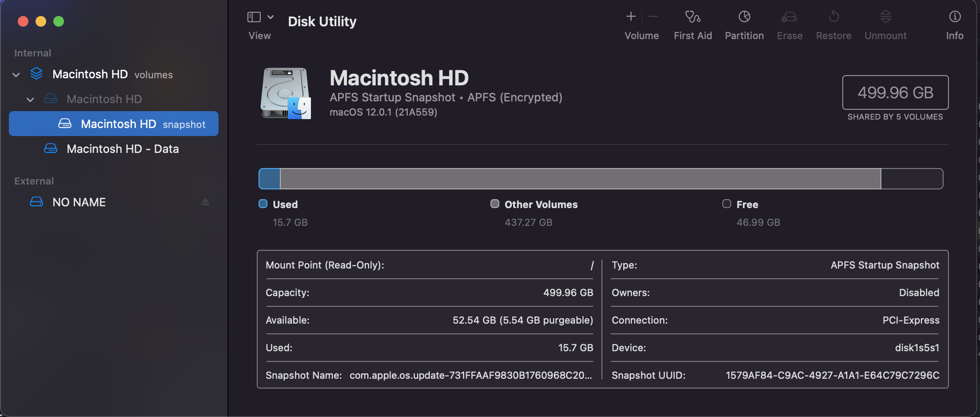
Task: Open the Partition pie icon
Action: click(745, 16)
